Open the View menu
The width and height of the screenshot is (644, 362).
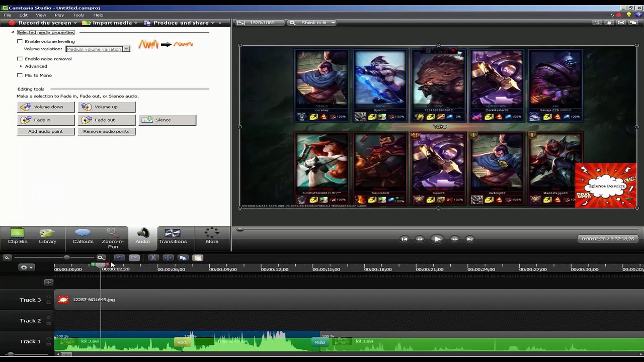pos(41,15)
